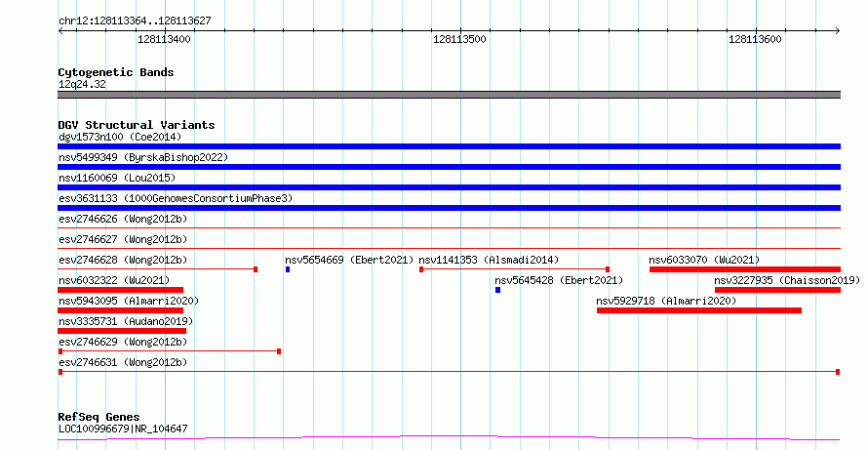Viewport: 868px width, 450px height.
Task: Click the esv2746631 (Wong2012b) variant line
Action: click(449, 372)
